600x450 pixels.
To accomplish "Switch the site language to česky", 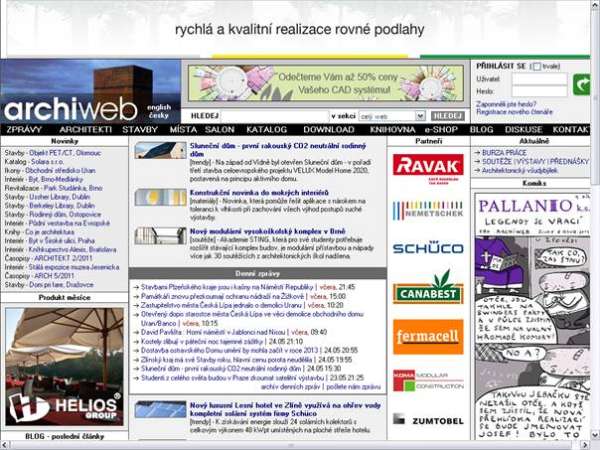I will click(159, 115).
